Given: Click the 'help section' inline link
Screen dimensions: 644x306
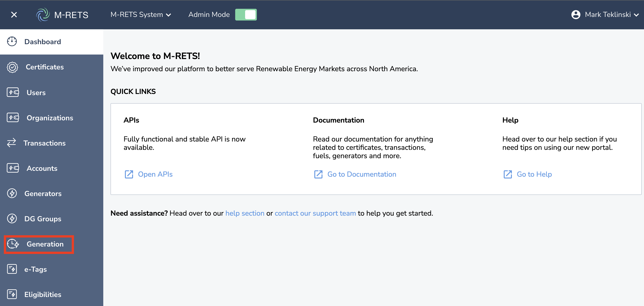Looking at the screenshot, I should coord(245,213).
